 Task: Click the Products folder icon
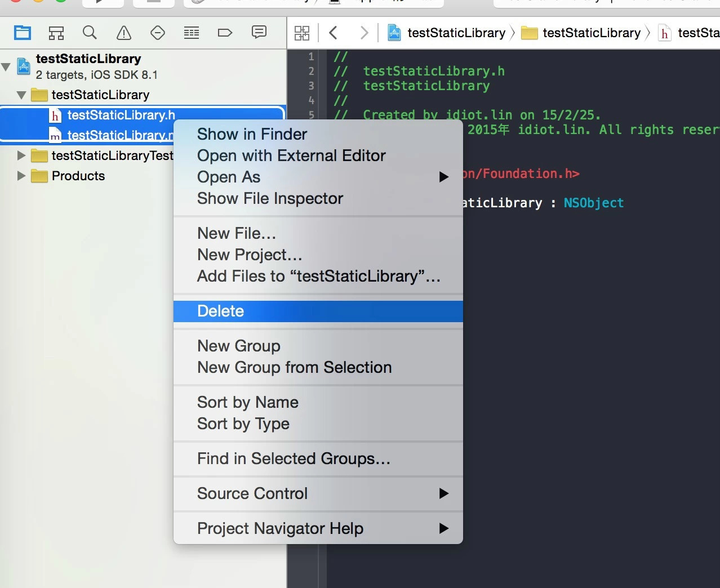pos(39,176)
